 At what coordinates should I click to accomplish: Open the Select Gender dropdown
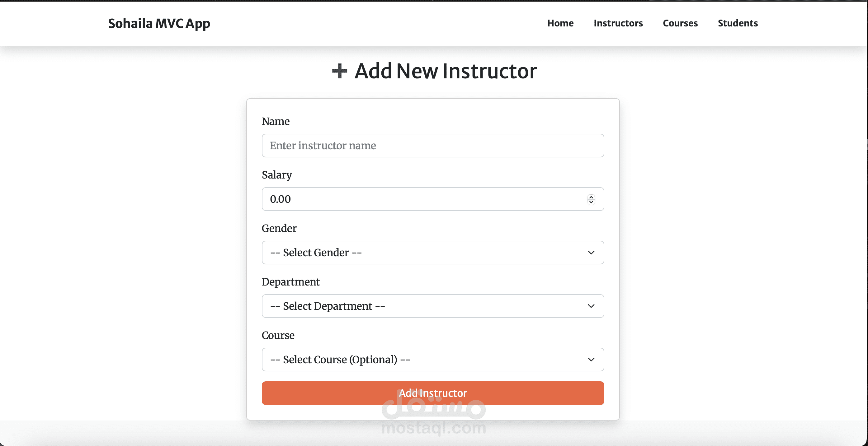coord(433,253)
